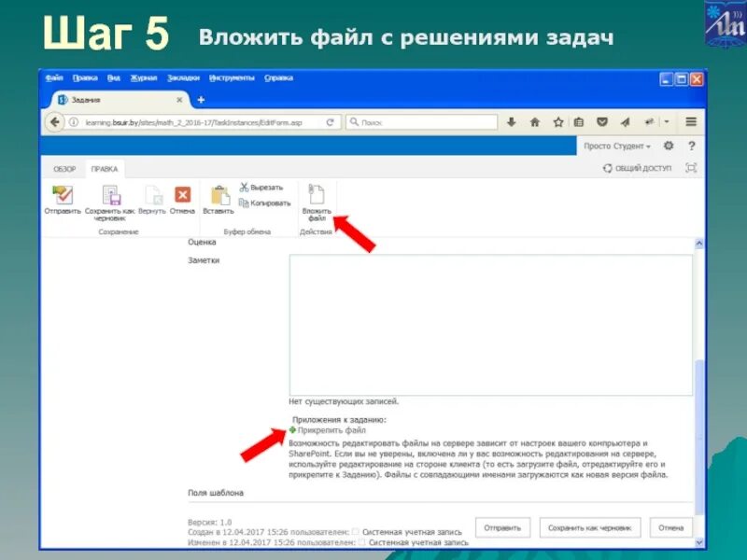Open the Журнал menu
The image size is (747, 560).
tap(144, 78)
